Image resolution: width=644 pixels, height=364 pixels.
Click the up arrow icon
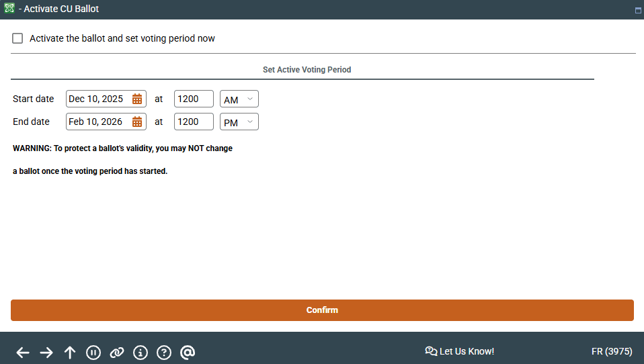[70, 353]
